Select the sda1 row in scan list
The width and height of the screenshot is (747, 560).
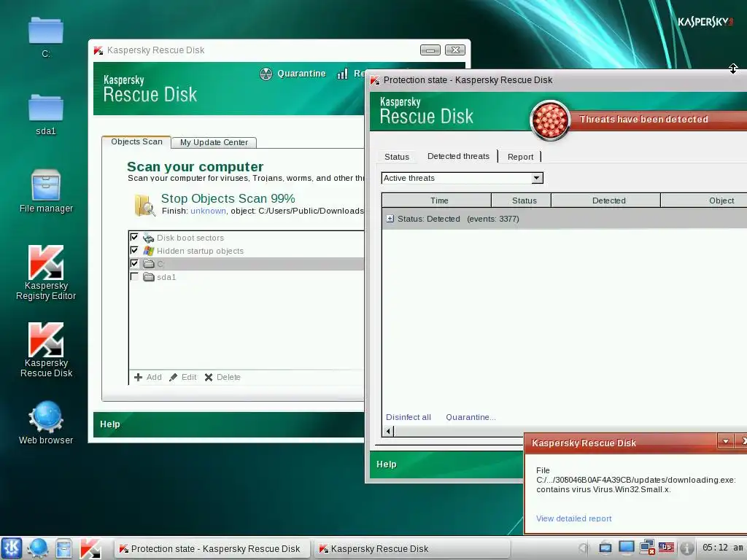[x=247, y=276]
